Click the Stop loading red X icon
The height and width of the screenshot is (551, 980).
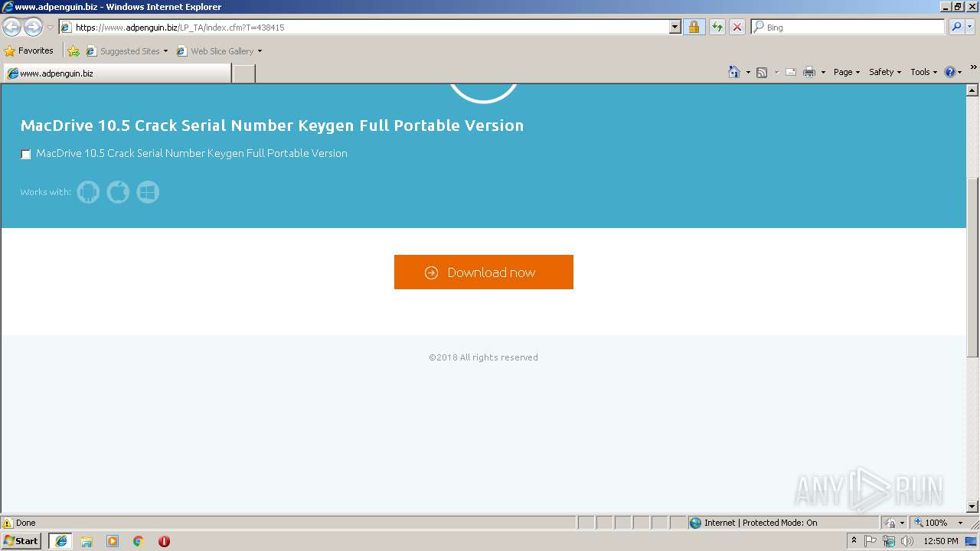tap(737, 27)
